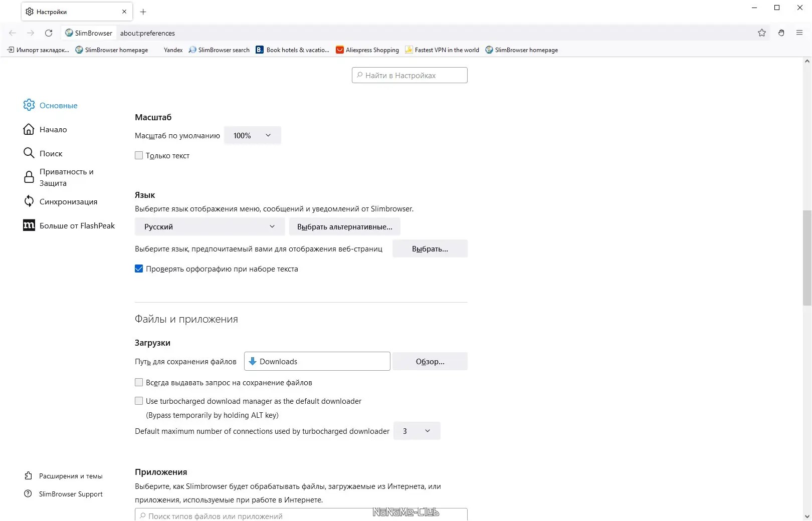The image size is (812, 521).
Task: Click the reload page icon
Action: coord(49,33)
